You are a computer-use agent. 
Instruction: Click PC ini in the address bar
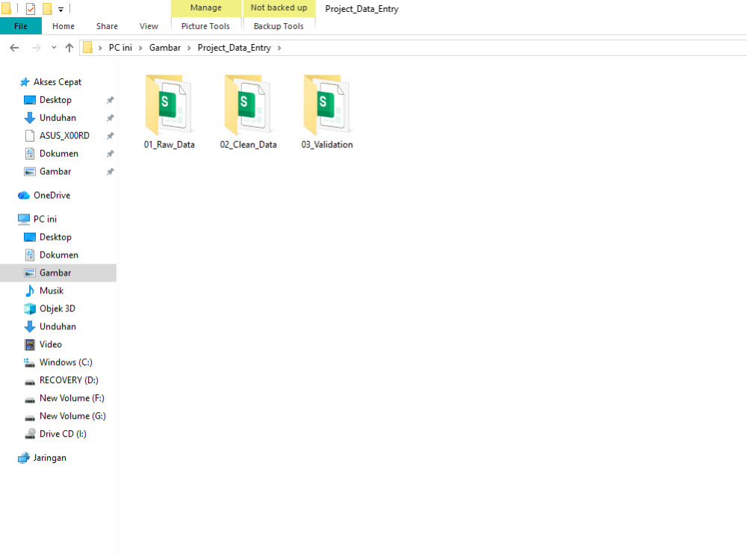120,48
